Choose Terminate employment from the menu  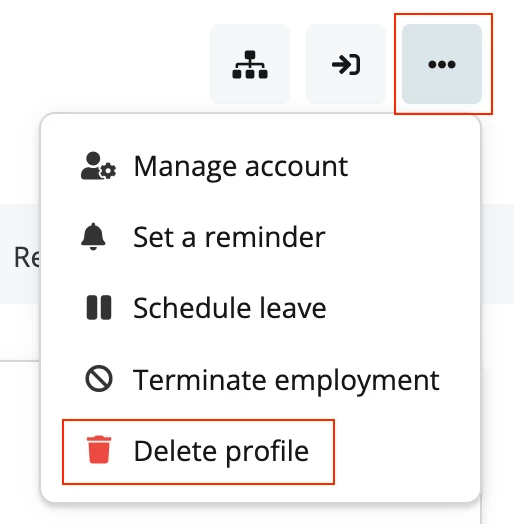pyautogui.click(x=260, y=379)
